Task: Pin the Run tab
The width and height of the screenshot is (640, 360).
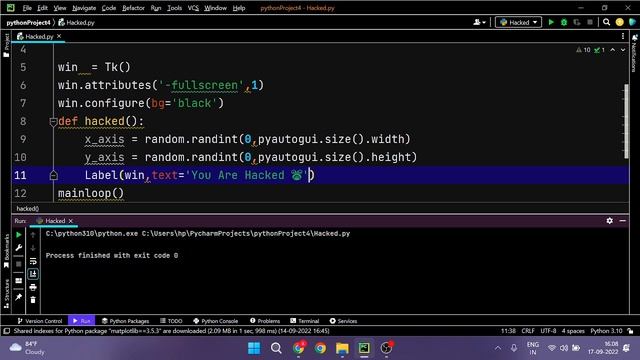Action: coord(18,297)
